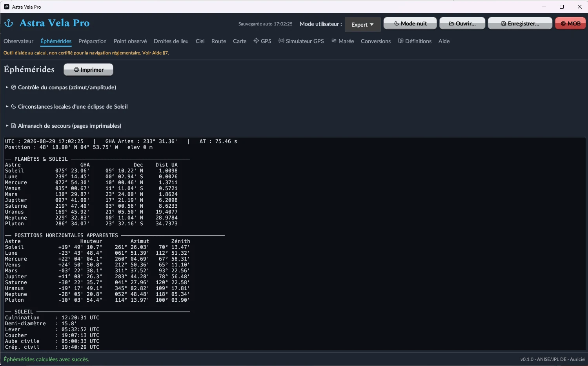Click version text v0.1.0 · ANISE/JPL DE · Auriciel
Screen dimensions: 588x366
coord(553,359)
